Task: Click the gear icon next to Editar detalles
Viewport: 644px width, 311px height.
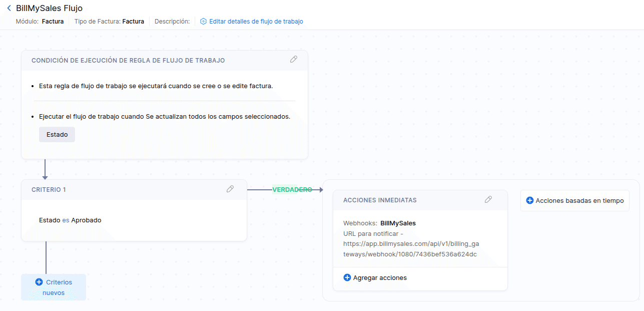Action: 203,22
